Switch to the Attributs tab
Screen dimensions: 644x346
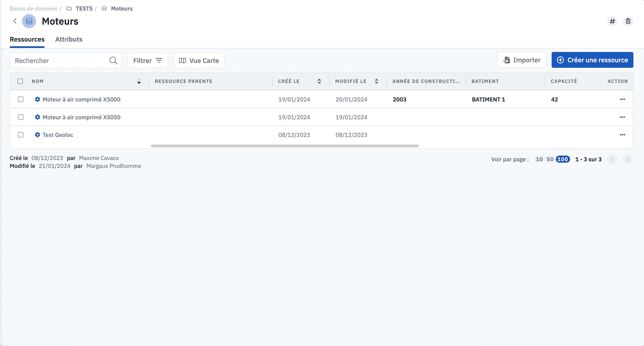[x=69, y=39]
